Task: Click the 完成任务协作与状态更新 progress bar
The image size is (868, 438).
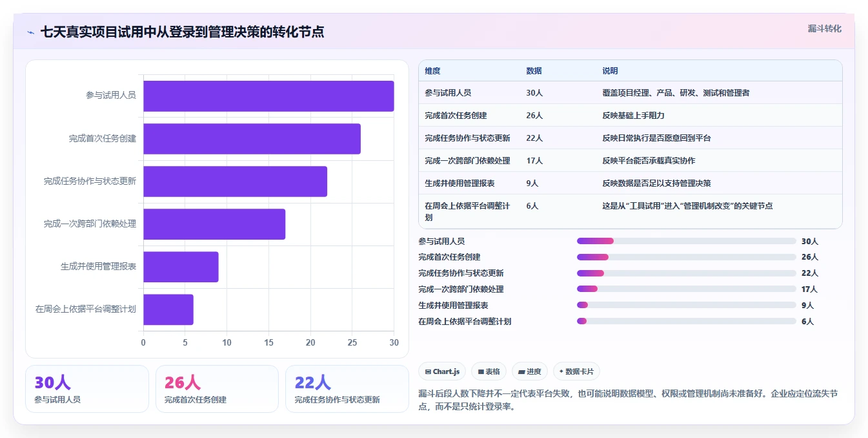Action: coord(687,273)
